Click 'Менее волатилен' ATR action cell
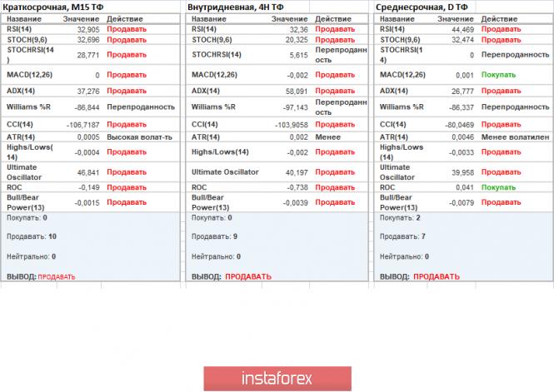The width and height of the screenshot is (554, 392). click(515, 137)
